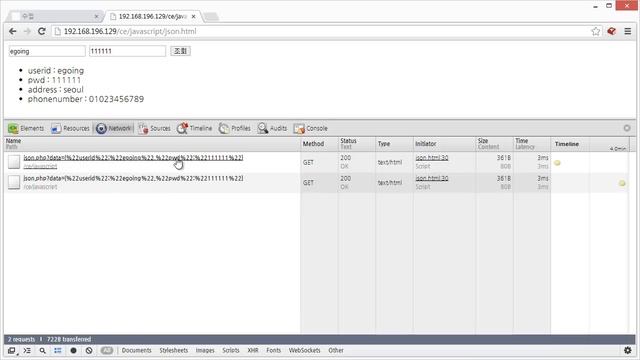Screen dimensions: 640x360
Task: Filter requests by Stylesheets
Action: [x=173, y=350]
